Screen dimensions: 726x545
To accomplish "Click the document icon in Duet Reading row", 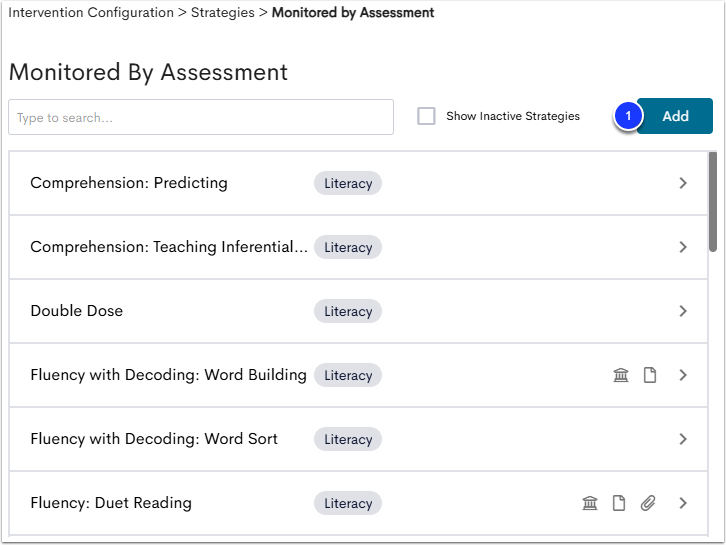I will click(x=619, y=503).
